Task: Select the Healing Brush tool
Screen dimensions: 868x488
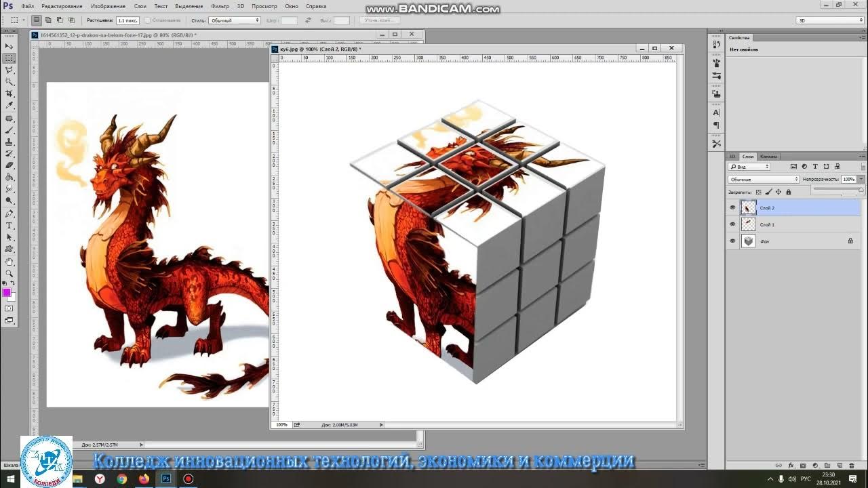Action: click(x=10, y=119)
